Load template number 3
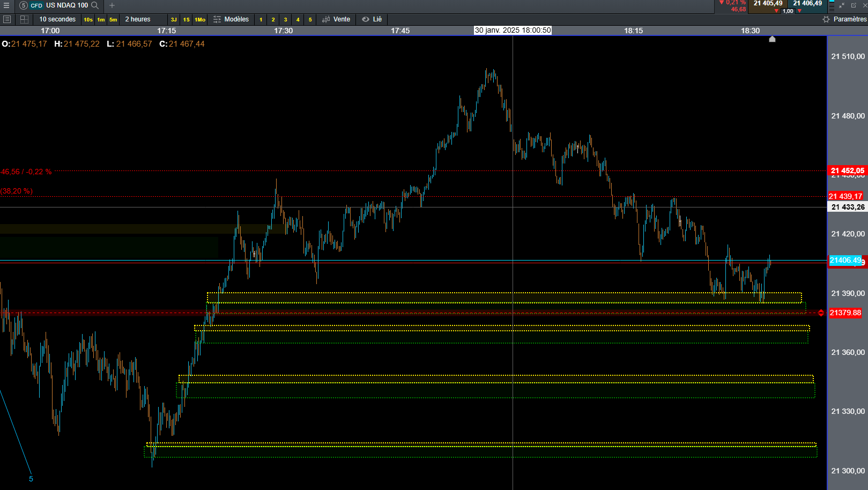 (x=286, y=20)
